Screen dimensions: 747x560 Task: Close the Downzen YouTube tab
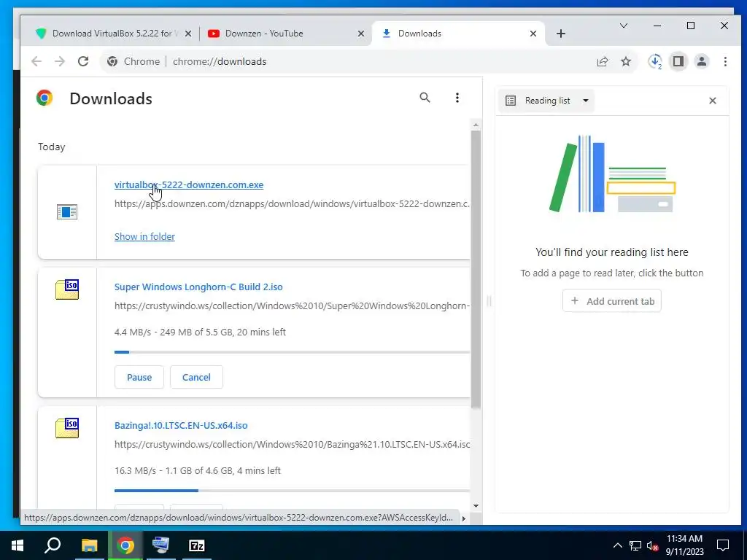361,34
